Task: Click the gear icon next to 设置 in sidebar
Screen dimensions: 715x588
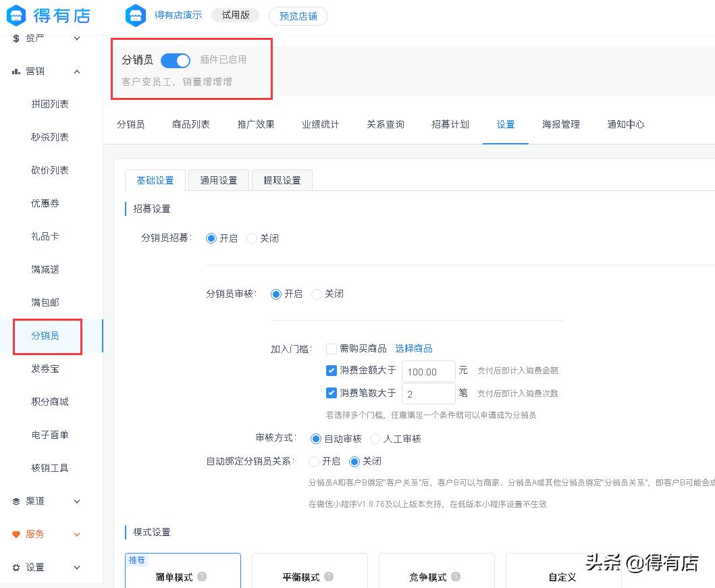Action: pyautogui.click(x=17, y=567)
